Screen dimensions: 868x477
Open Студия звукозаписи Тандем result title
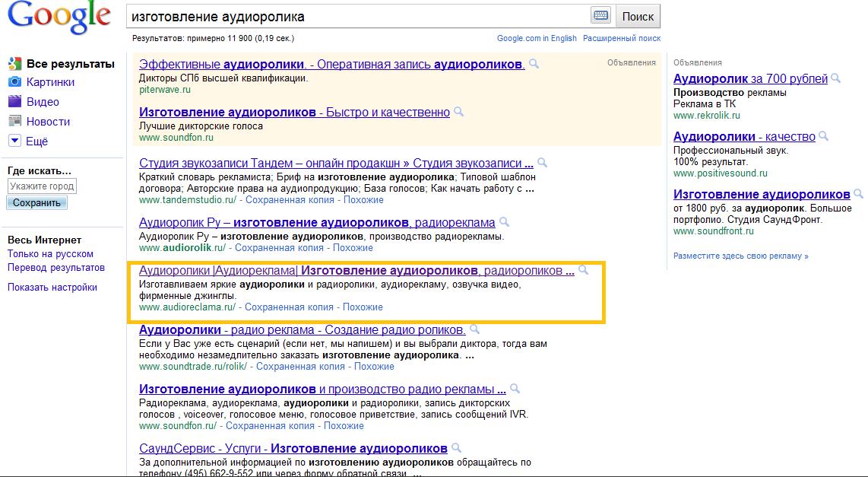click(x=336, y=164)
